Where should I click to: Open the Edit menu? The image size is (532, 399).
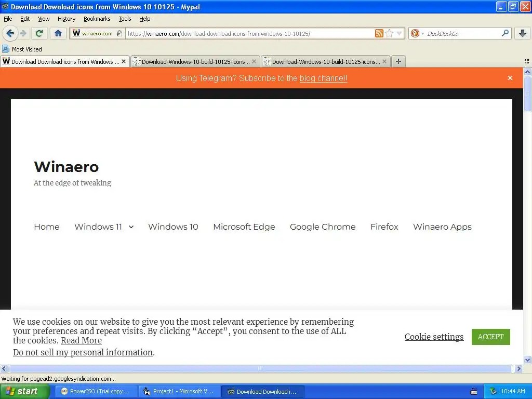(25, 19)
